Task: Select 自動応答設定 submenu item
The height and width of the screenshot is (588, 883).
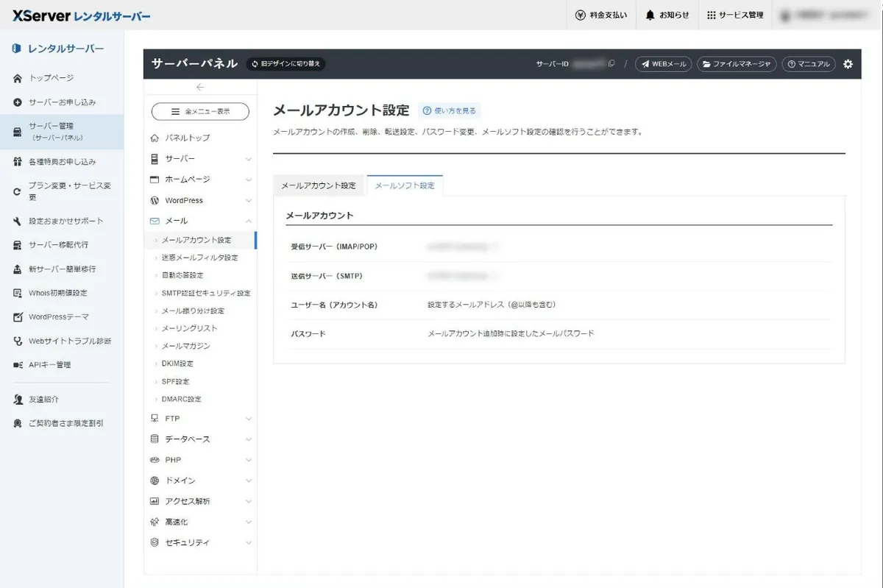Action: click(182, 275)
